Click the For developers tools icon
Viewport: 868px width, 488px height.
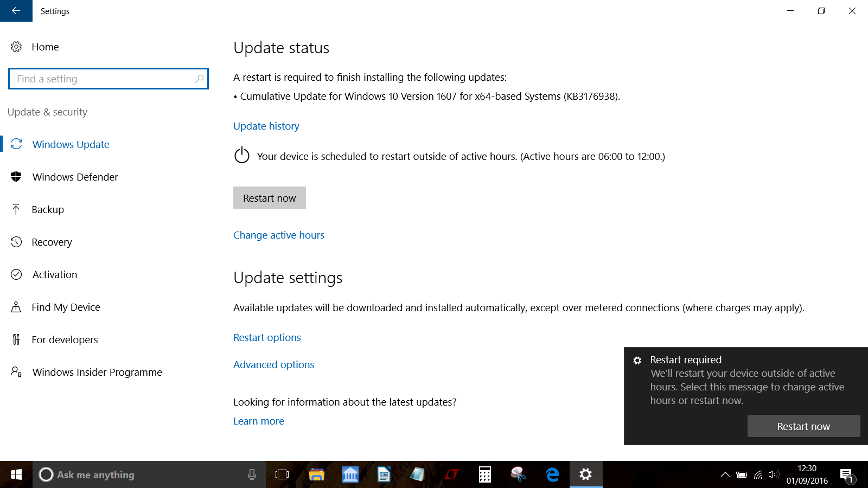tap(16, 339)
